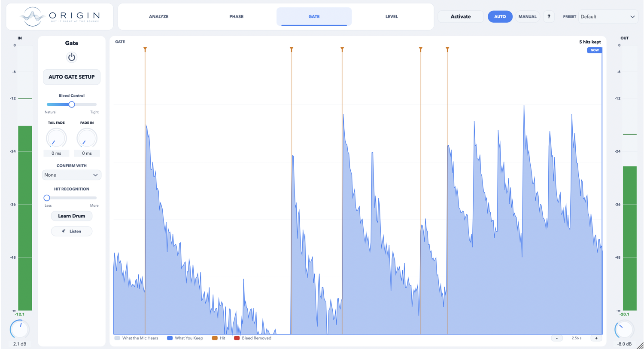644x349 pixels.
Task: Click the Learn Drum button
Action: click(x=72, y=216)
